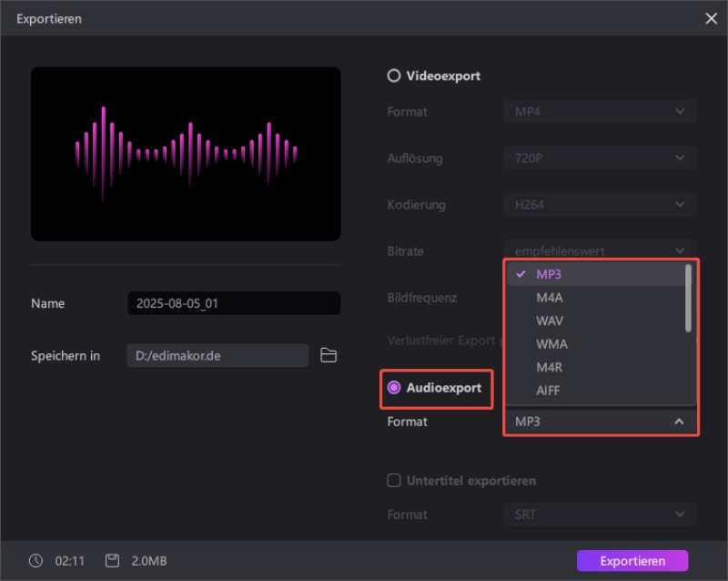This screenshot has height=581, width=728.
Task: Click the audio waveform preview thumbnail
Action: 186,154
